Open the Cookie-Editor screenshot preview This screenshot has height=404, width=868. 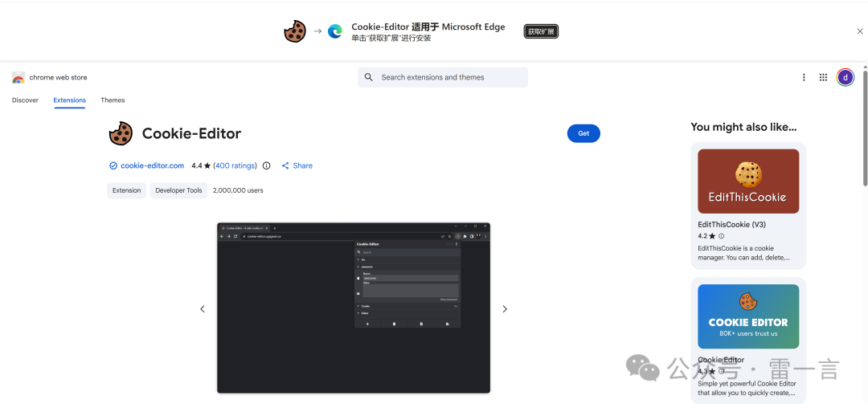354,308
